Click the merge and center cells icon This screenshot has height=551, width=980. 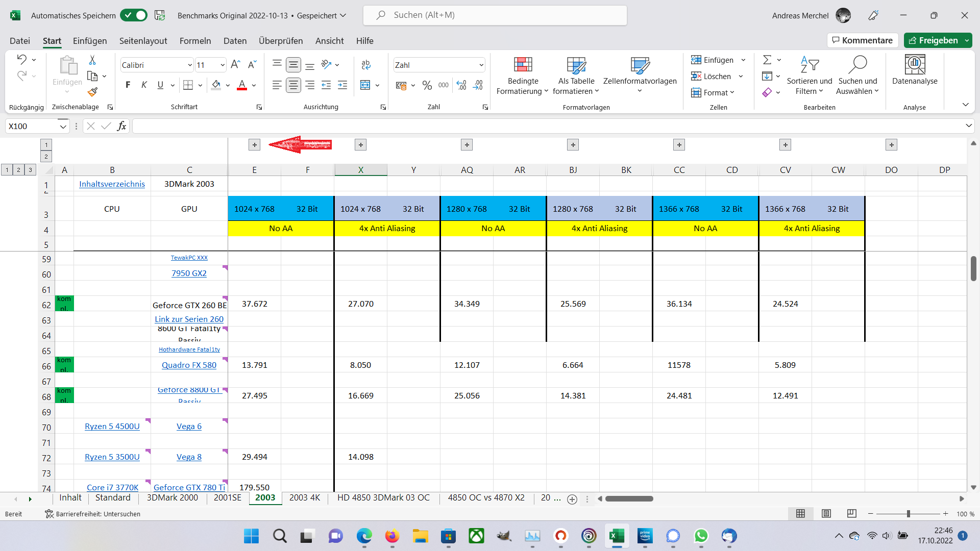pos(365,85)
